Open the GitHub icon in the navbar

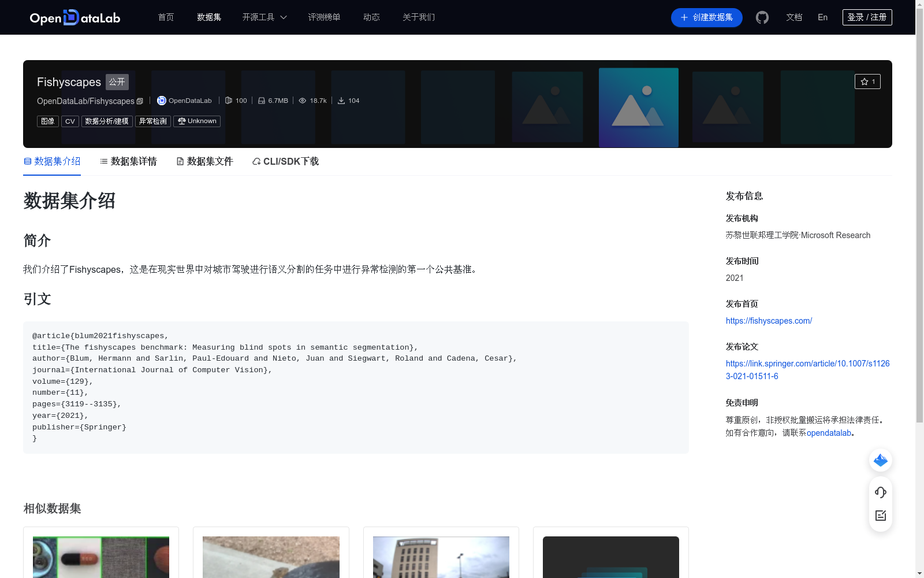pyautogui.click(x=762, y=17)
